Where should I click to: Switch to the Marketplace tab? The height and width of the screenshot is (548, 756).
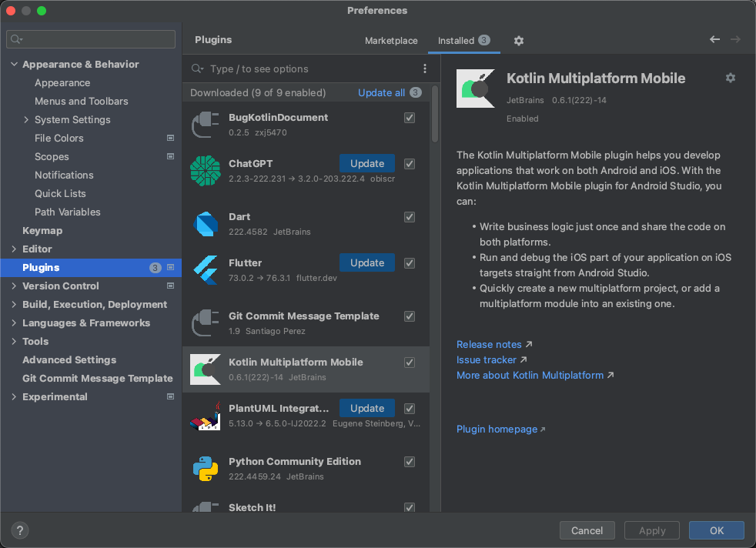click(x=391, y=41)
